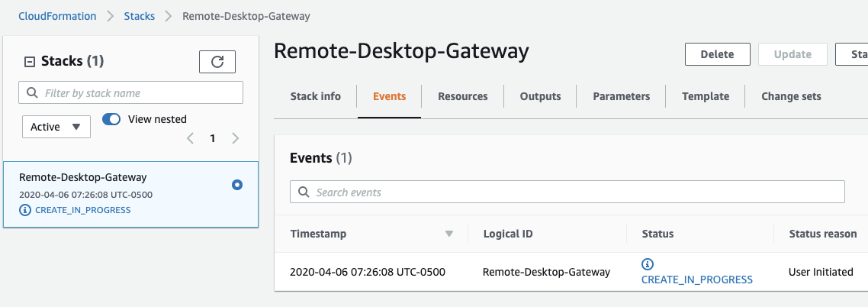868x307 pixels.
Task: Click the event timestamp 2020-04-06 07:26:08 cell
Action: [x=368, y=272]
